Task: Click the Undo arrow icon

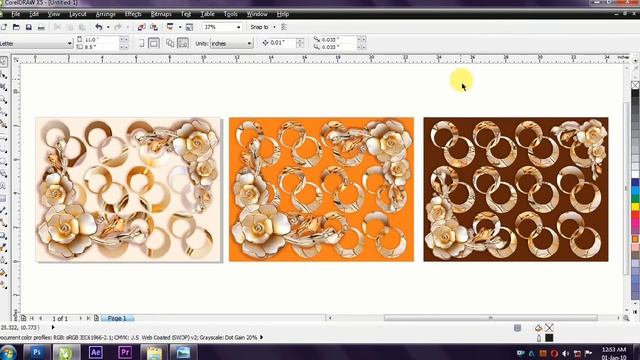Action: point(99,27)
